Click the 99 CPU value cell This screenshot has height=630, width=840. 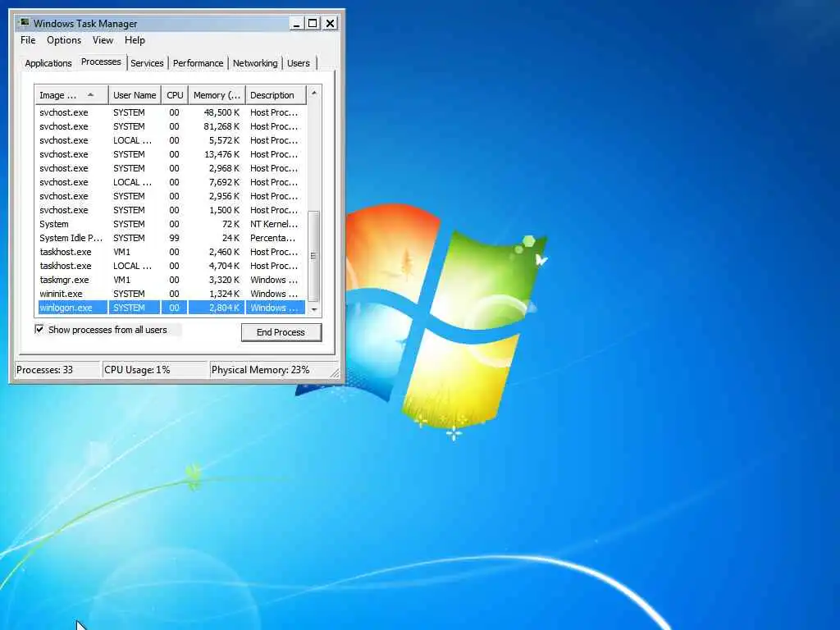[x=174, y=238]
